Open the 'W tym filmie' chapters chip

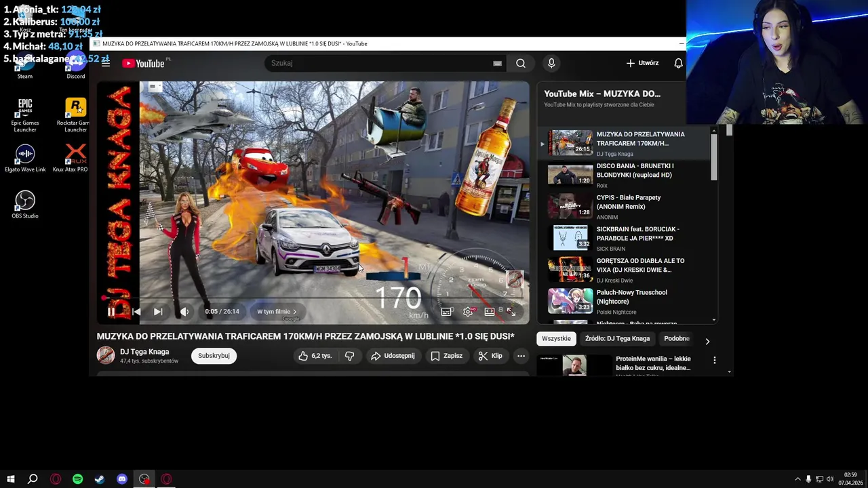(x=277, y=312)
